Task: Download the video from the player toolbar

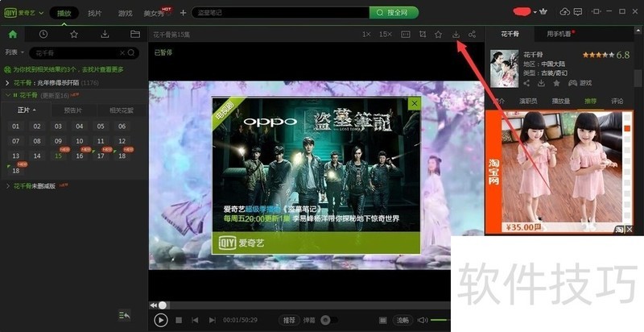Action: coord(456,35)
